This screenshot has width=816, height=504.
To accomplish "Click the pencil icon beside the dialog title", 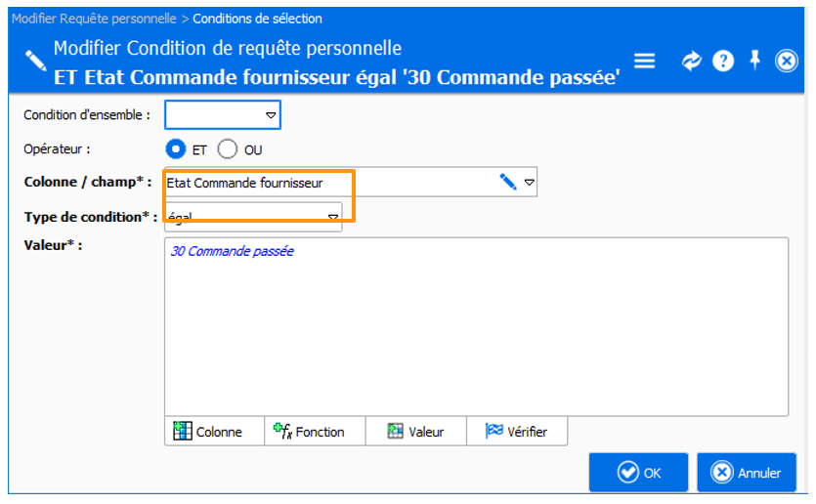I will tap(34, 61).
